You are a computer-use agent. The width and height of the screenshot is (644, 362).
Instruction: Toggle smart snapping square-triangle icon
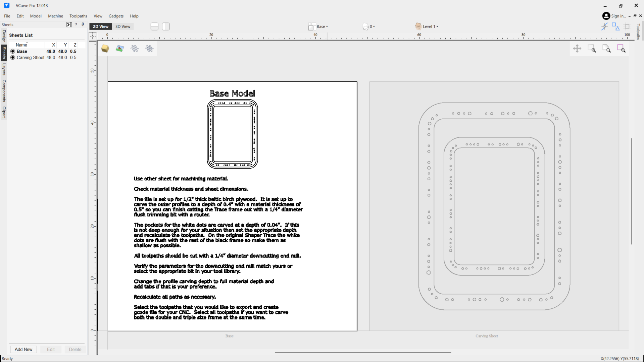[616, 26]
